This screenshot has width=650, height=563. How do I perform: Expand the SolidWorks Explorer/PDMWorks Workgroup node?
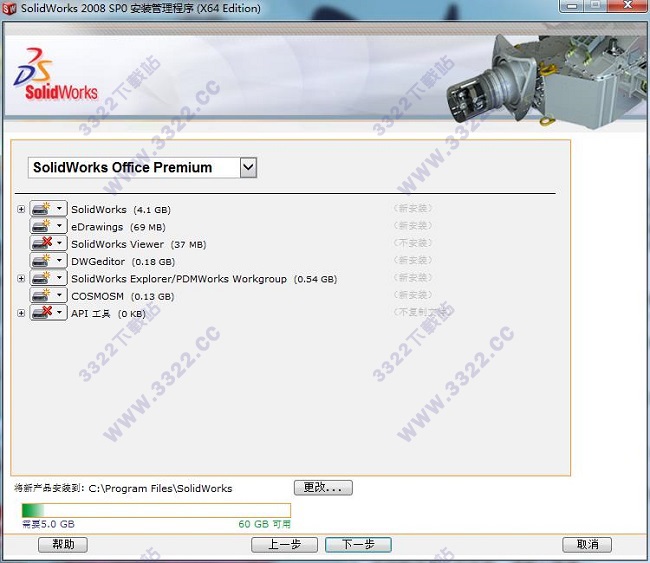coord(21,279)
